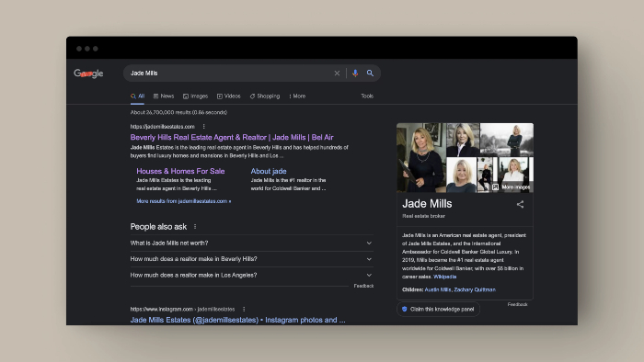
Task: Select the All results tab
Action: pos(138,96)
